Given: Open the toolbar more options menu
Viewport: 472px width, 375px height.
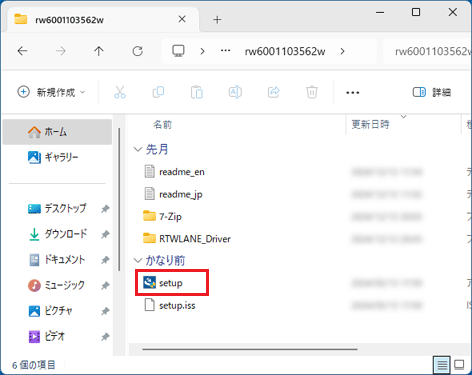Looking at the screenshot, I should click(353, 92).
